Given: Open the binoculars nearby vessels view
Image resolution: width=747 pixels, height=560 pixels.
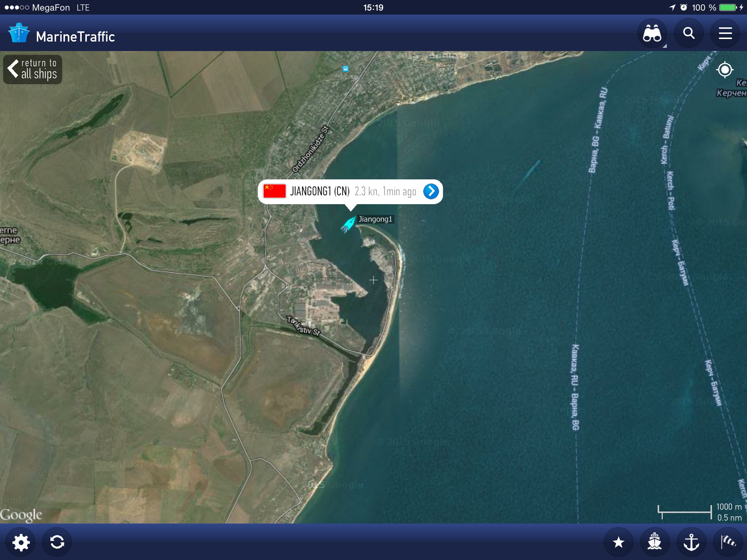Looking at the screenshot, I should tap(652, 34).
